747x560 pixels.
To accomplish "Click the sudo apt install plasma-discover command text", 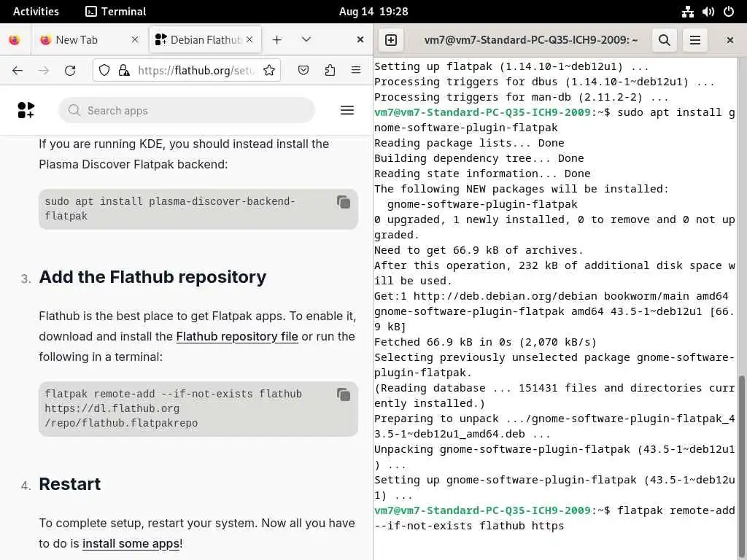I will (170, 209).
